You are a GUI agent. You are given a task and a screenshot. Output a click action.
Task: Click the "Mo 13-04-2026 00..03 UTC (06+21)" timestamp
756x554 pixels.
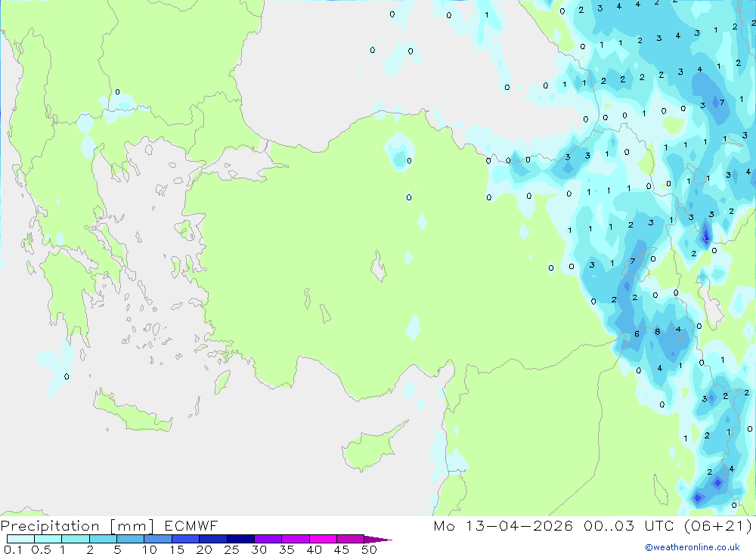click(x=593, y=525)
